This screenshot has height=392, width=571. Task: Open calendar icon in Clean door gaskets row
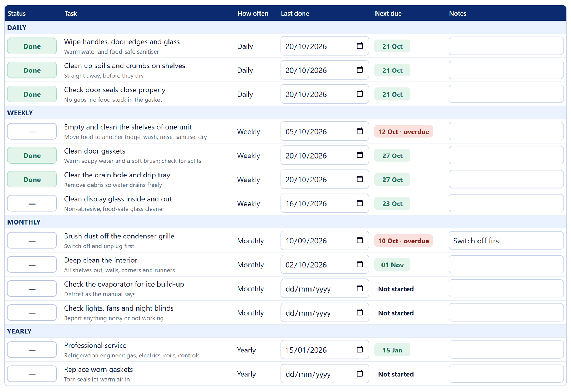tap(360, 155)
